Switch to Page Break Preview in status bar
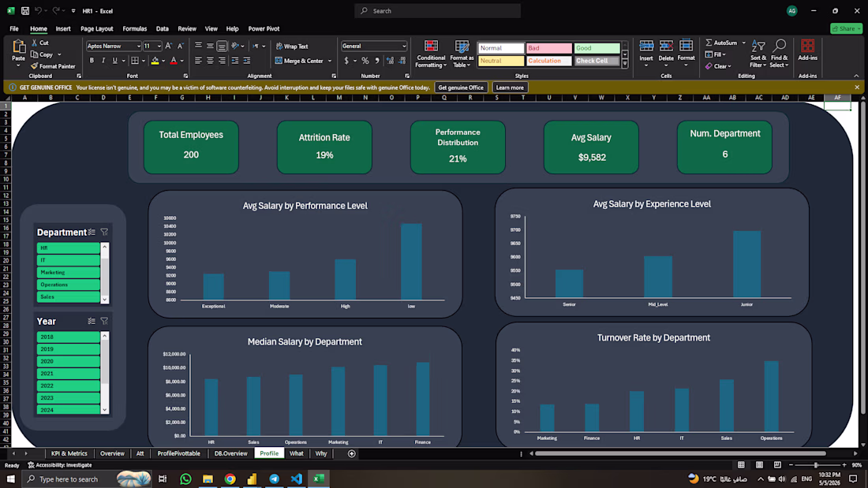The height and width of the screenshot is (488, 868). 777,465
